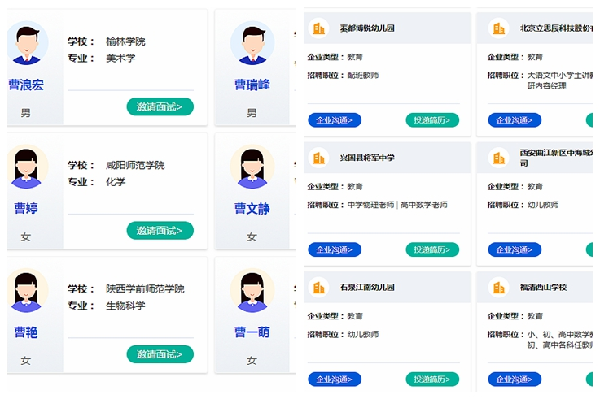
Task: Click 投递简历 for 石泉江南幼儿园
Action: (x=432, y=379)
